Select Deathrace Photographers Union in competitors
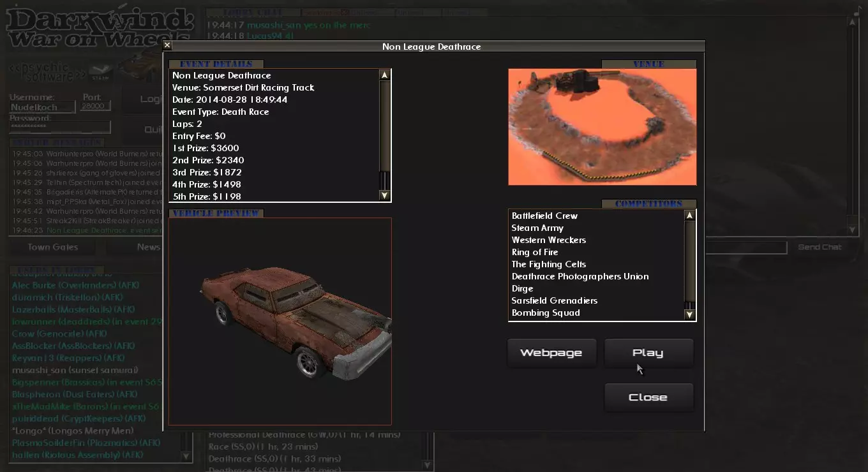Viewport: 868px width, 472px height. [580, 276]
